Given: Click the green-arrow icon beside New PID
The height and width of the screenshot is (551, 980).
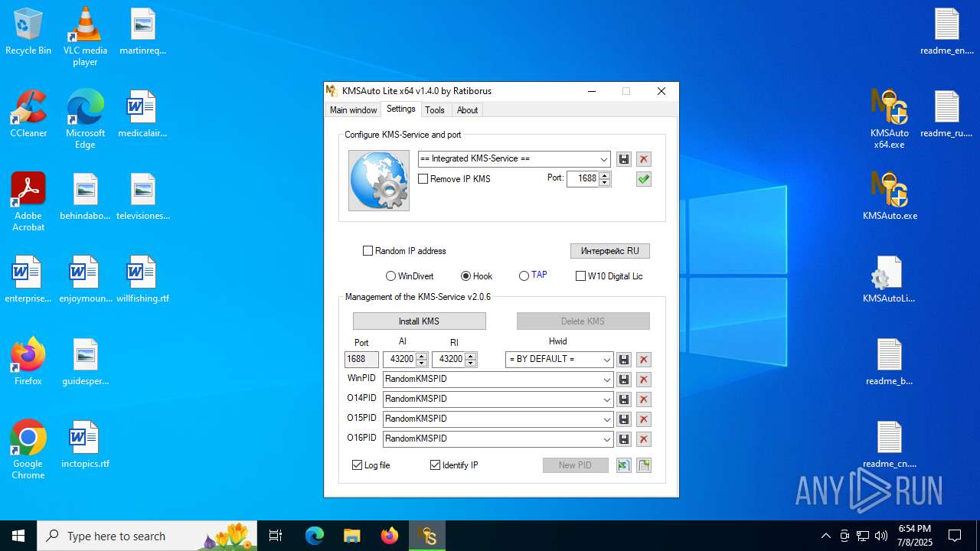Looking at the screenshot, I should [624, 465].
